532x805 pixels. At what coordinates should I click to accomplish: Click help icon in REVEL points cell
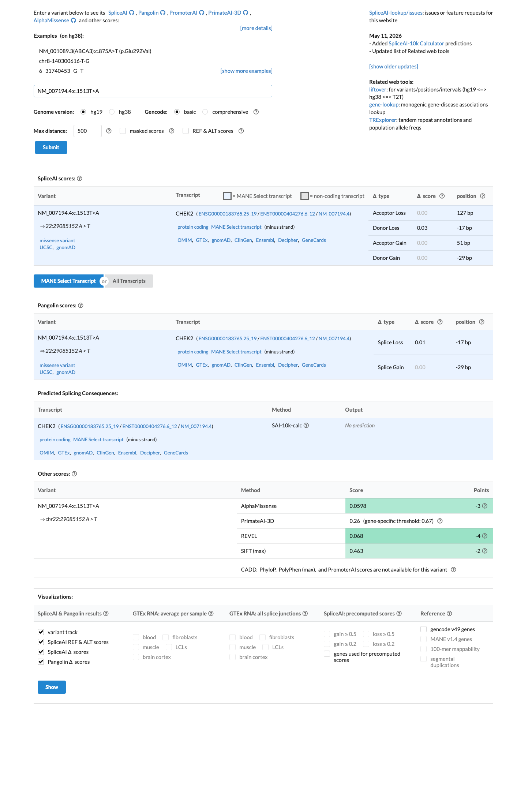tap(484, 536)
